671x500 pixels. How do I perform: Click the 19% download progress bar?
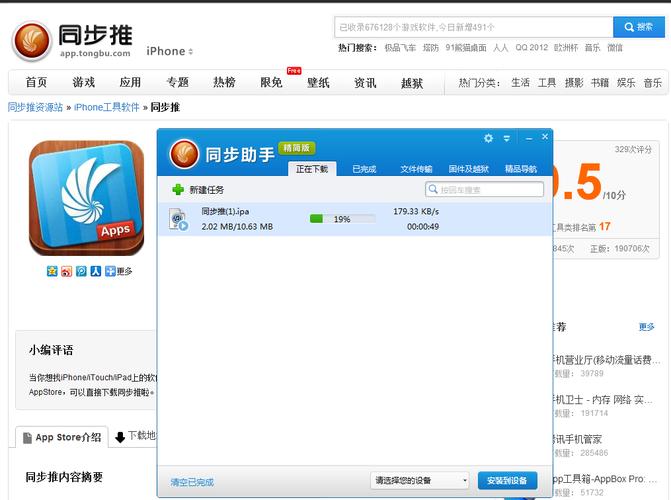pyautogui.click(x=342, y=219)
